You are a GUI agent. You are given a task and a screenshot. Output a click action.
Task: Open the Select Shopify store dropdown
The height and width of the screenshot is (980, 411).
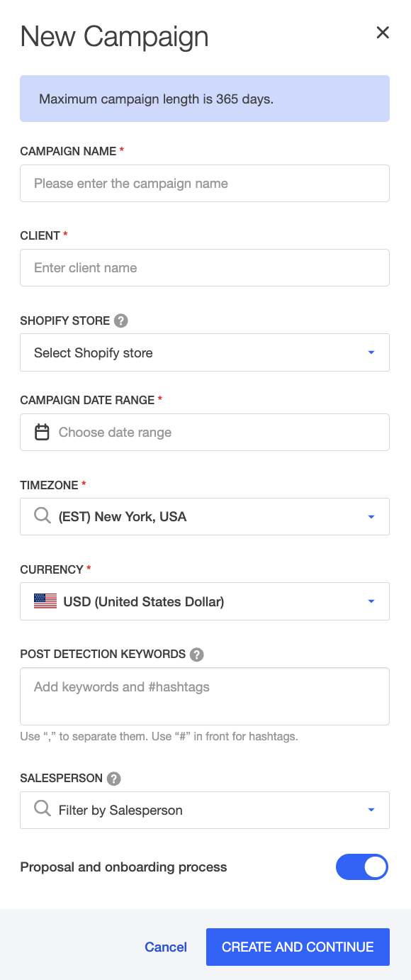click(x=205, y=352)
